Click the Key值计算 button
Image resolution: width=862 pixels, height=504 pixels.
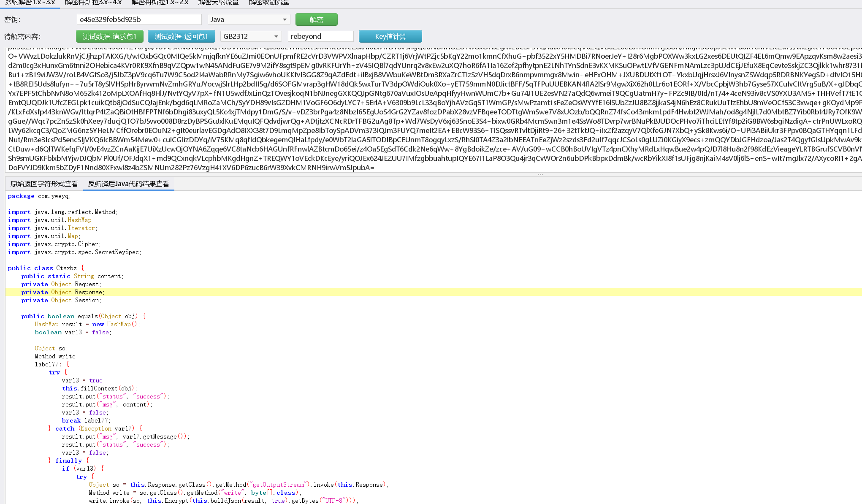click(x=390, y=36)
